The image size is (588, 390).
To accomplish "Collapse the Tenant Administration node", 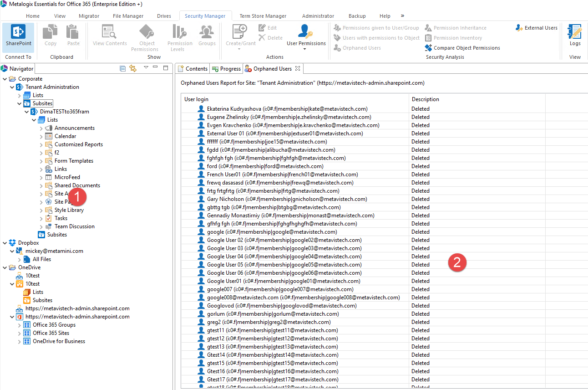I will pyautogui.click(x=11, y=87).
